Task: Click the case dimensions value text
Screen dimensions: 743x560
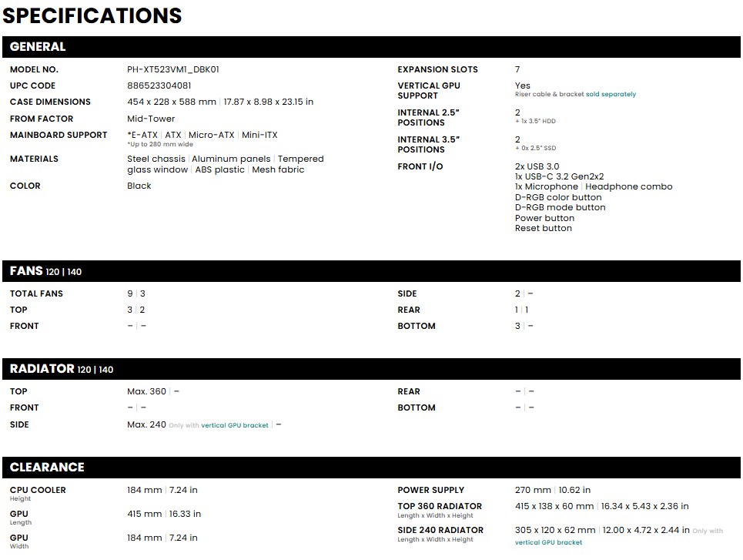Action: 220,102
